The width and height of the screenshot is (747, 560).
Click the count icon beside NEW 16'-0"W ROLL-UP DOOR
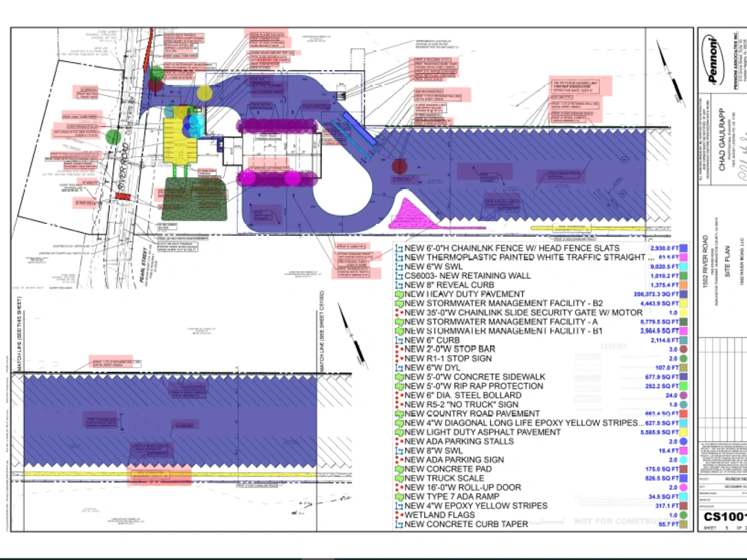click(x=399, y=488)
